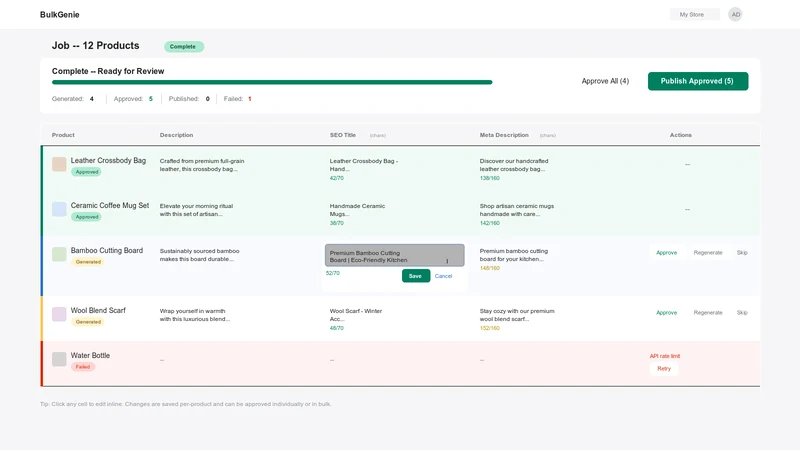Viewport: 800px width, 450px height.
Task: Click the Complete status badge
Action: click(184, 46)
